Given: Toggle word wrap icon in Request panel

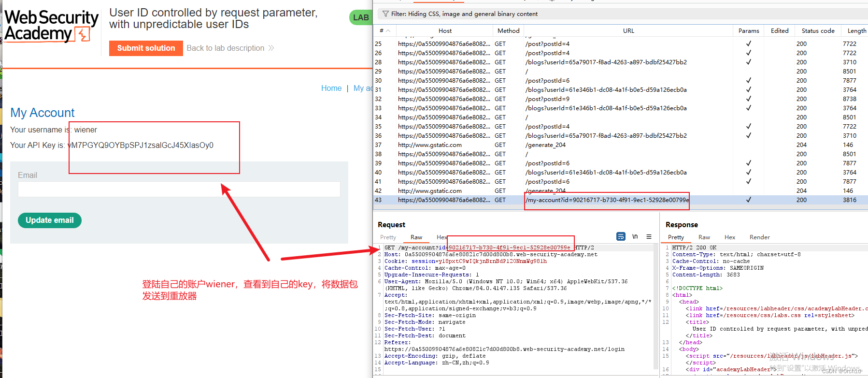Looking at the screenshot, I should (x=621, y=236).
